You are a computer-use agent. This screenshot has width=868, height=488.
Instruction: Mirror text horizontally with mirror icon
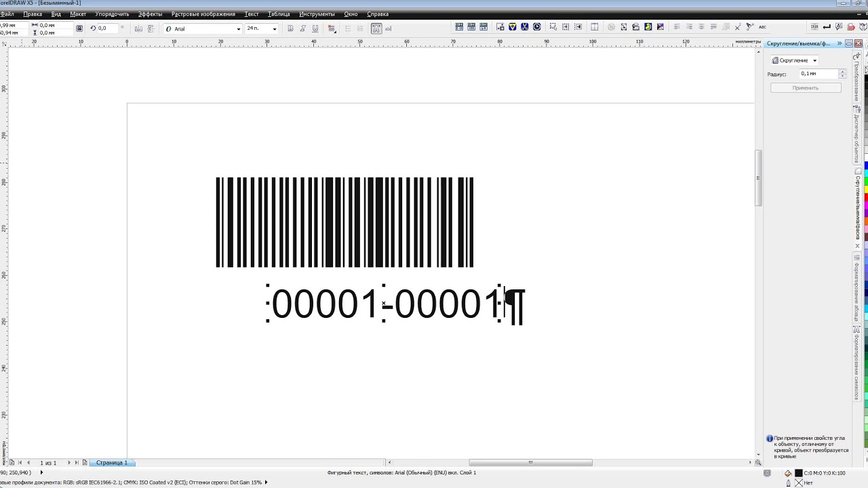tap(138, 28)
